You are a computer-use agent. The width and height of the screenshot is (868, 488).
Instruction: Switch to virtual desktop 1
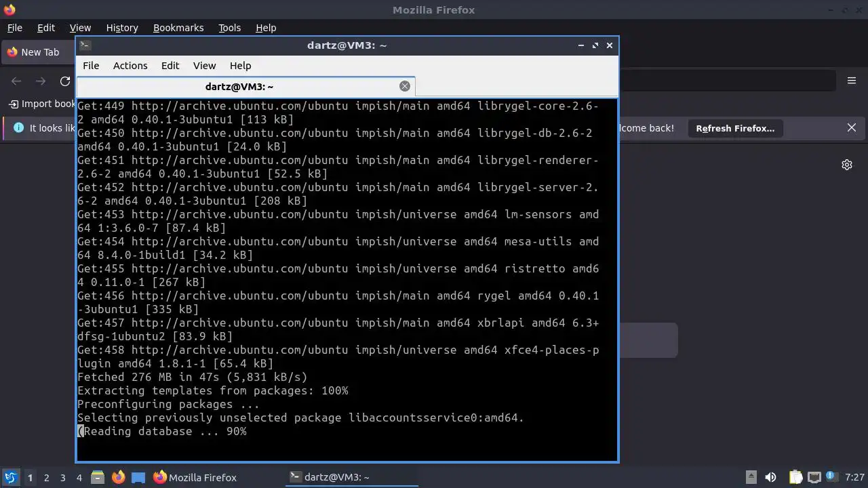click(30, 477)
